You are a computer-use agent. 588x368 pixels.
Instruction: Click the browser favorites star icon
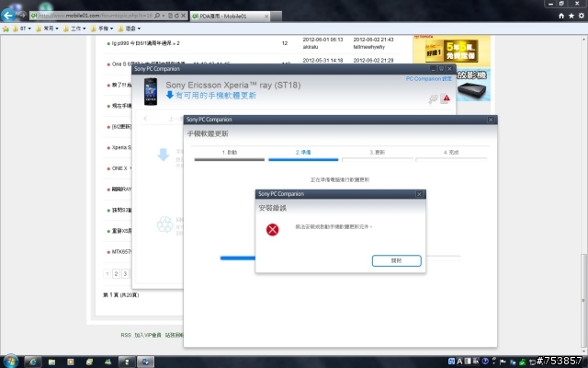click(x=571, y=16)
